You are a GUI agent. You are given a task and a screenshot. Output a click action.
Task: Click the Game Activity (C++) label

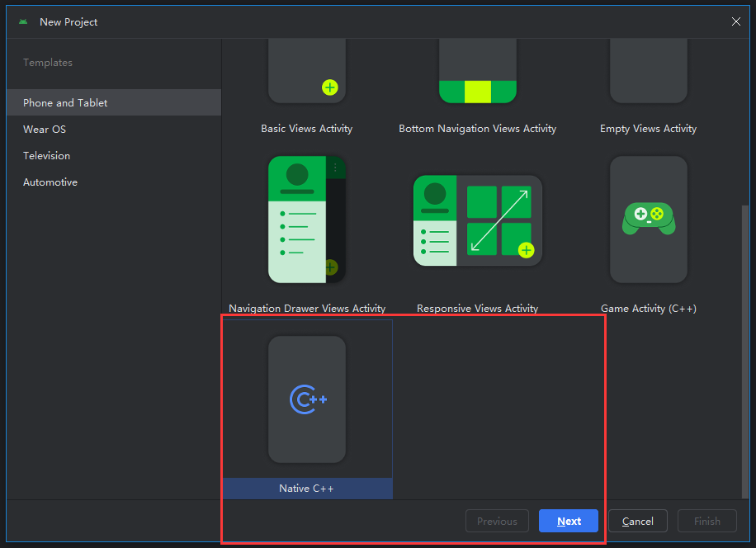(648, 309)
